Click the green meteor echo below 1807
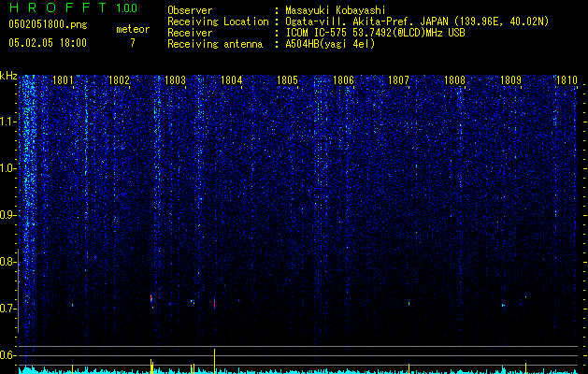588x374 pixels. click(x=409, y=303)
